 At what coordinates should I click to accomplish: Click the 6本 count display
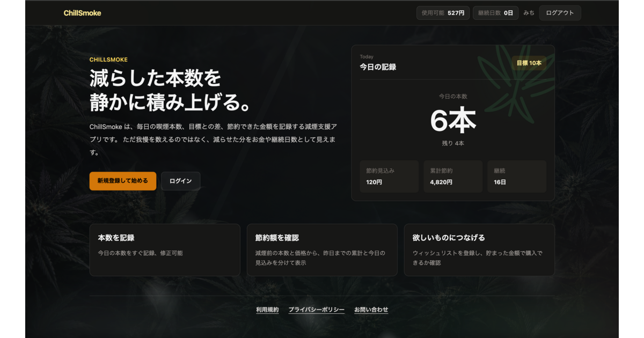click(453, 121)
